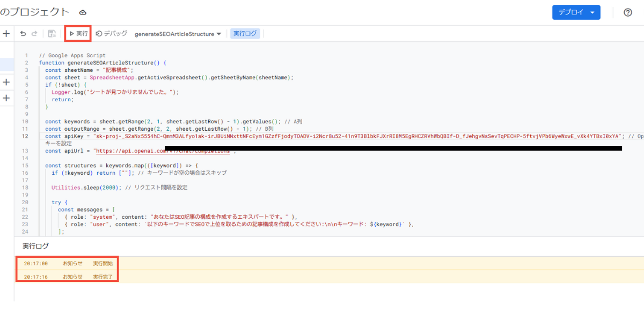The width and height of the screenshot is (644, 335).
Task: Click the redo arrow in the toolbar
Action: (35, 34)
